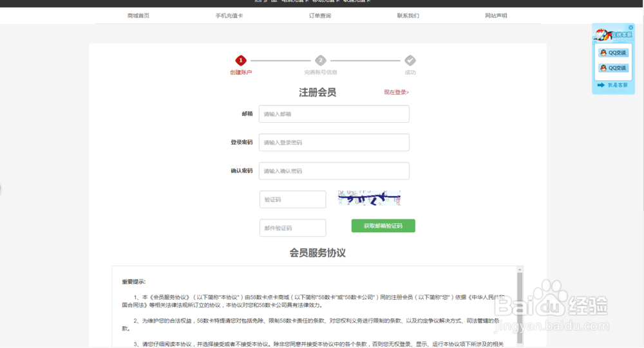The width and height of the screenshot is (644, 348).
Task: Click the 会员服务协议 section heading
Action: pyautogui.click(x=317, y=253)
